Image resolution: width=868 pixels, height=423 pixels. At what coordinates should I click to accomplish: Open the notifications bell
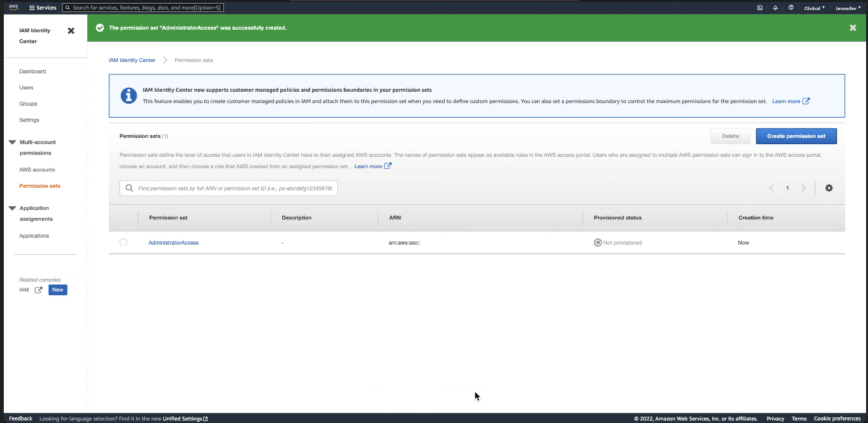click(776, 8)
